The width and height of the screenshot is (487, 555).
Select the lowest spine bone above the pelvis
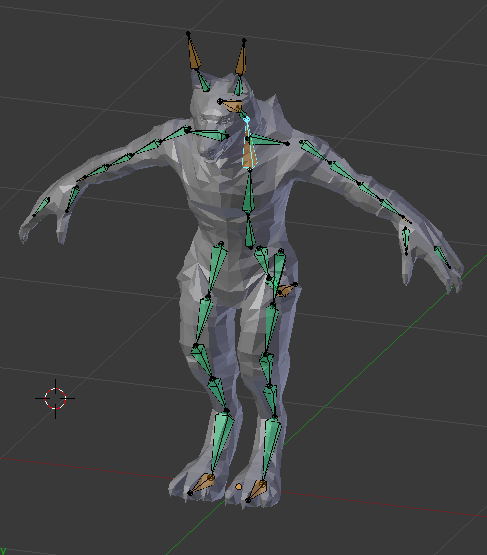point(250,232)
